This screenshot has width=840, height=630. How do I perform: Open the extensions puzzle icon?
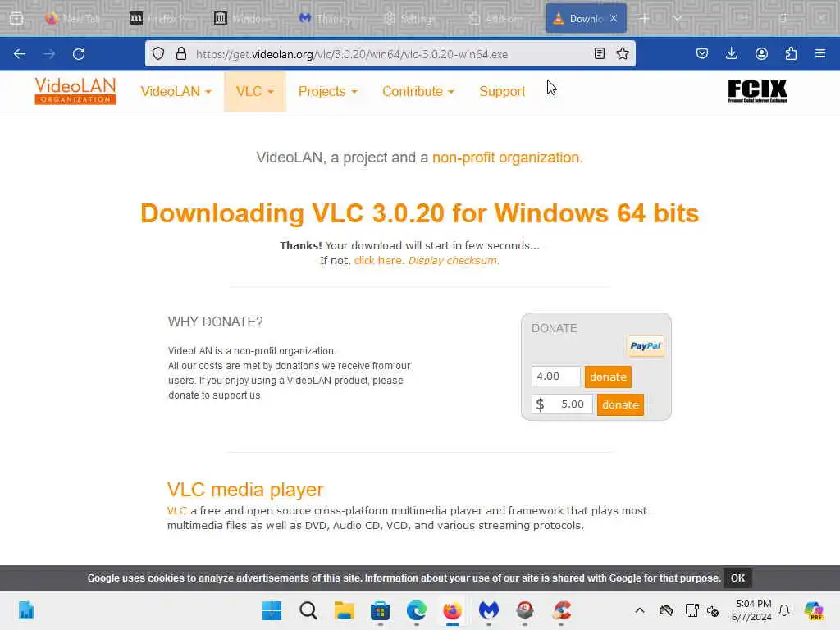coord(791,53)
